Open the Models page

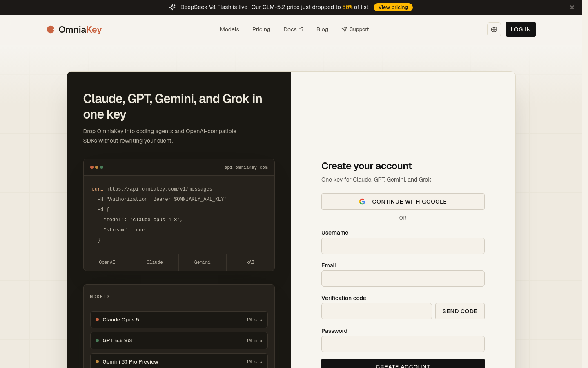[x=229, y=29]
